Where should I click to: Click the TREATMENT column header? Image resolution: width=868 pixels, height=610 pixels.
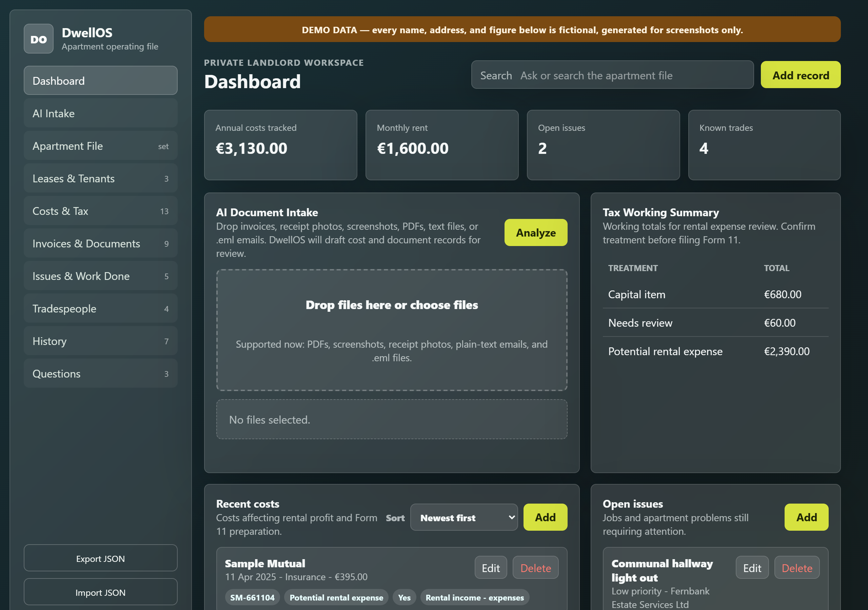tap(633, 268)
